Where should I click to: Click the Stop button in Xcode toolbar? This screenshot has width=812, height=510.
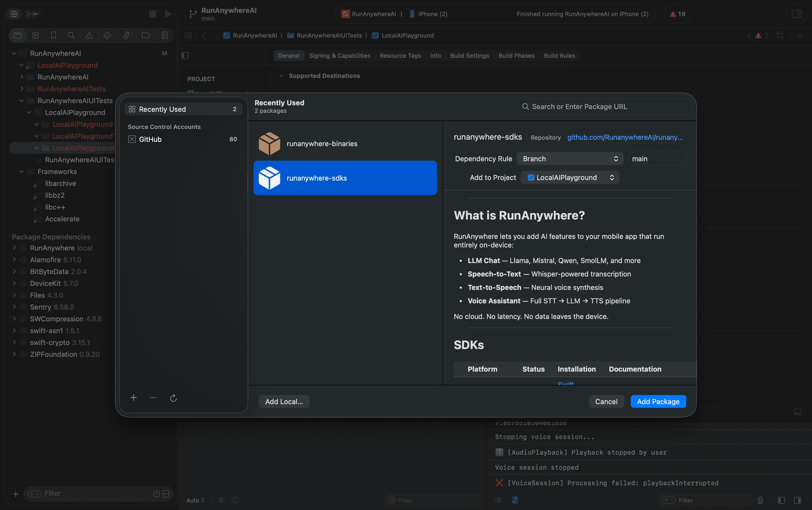[x=153, y=14]
